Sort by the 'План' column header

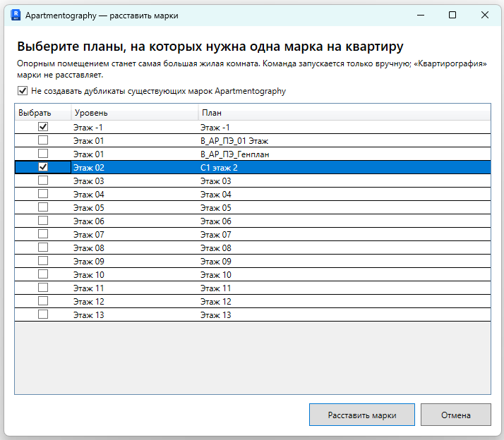(x=344, y=113)
